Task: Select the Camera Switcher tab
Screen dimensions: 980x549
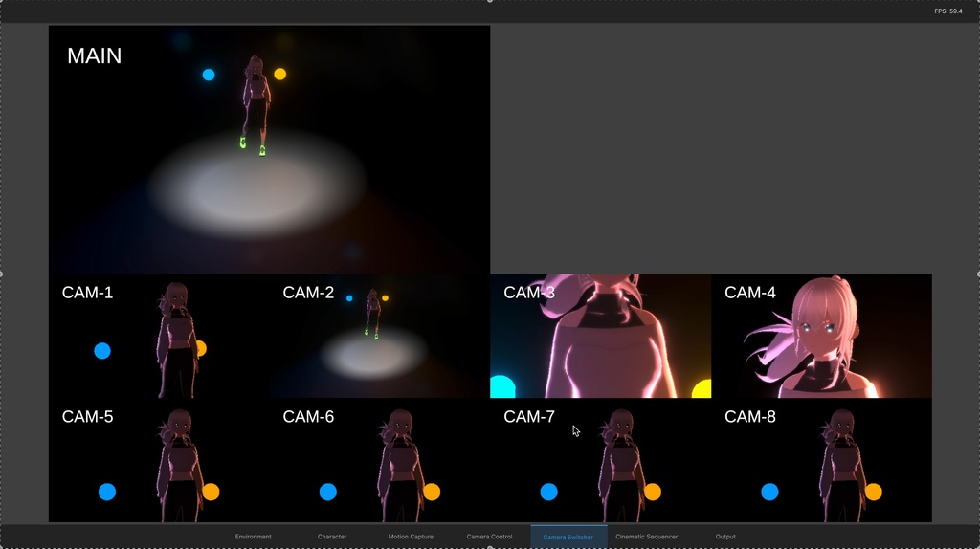Action: coord(568,537)
